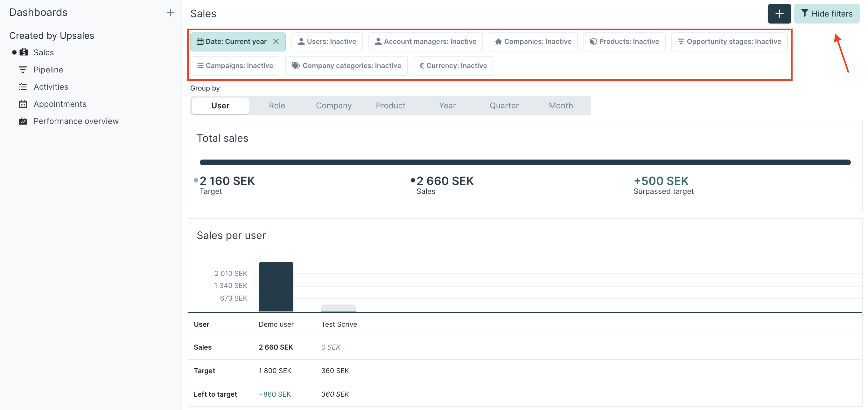
Task: Group sales by Year
Action: (x=447, y=106)
